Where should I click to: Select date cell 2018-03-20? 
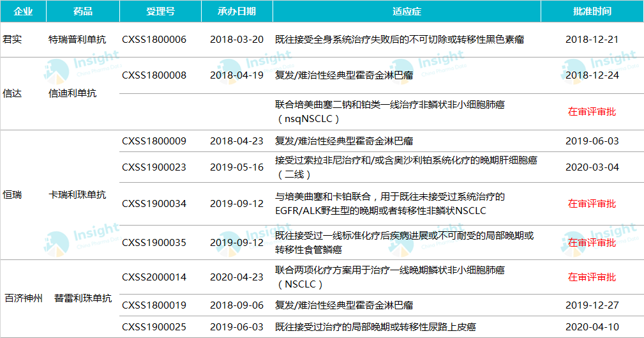[x=237, y=40]
